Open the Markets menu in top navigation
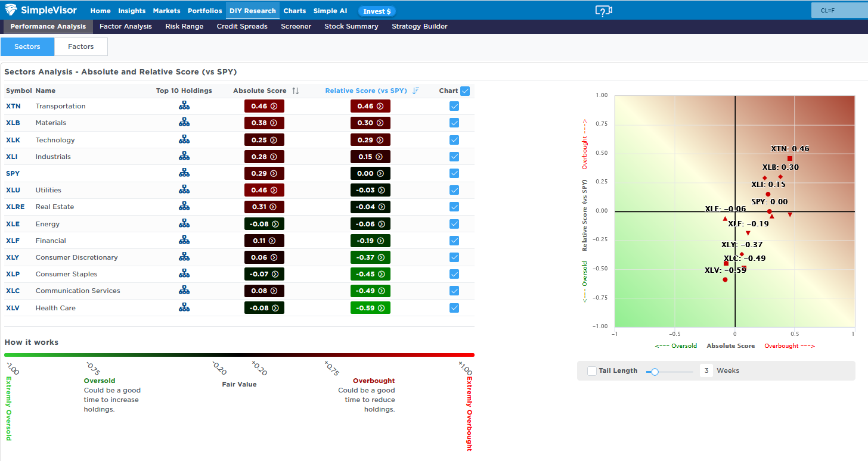Image resolution: width=868 pixels, height=461 pixels. 166,11
